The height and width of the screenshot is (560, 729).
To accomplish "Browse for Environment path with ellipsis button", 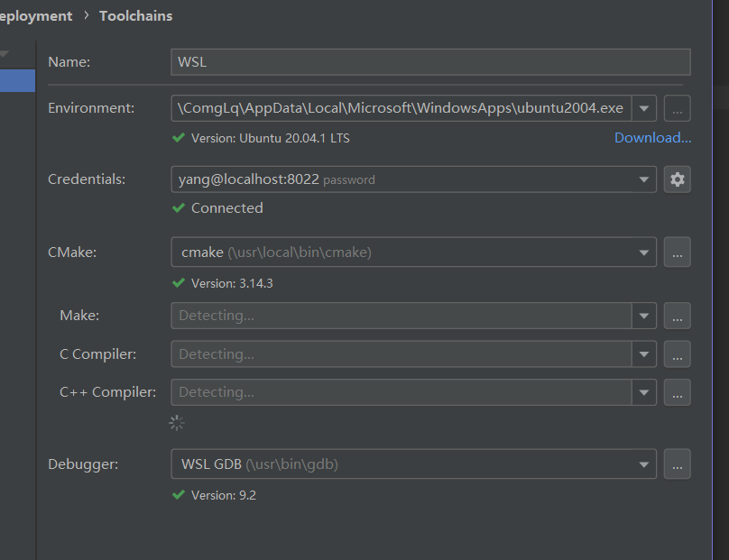I will point(678,108).
